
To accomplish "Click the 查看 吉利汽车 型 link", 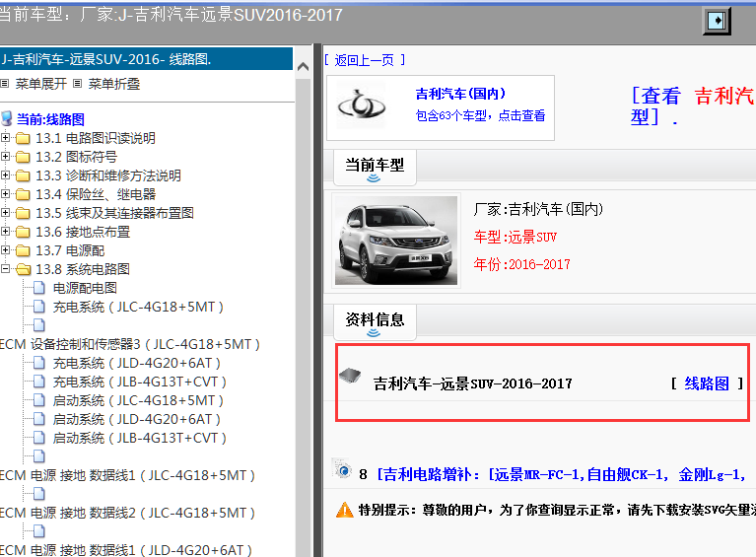I will [x=693, y=106].
